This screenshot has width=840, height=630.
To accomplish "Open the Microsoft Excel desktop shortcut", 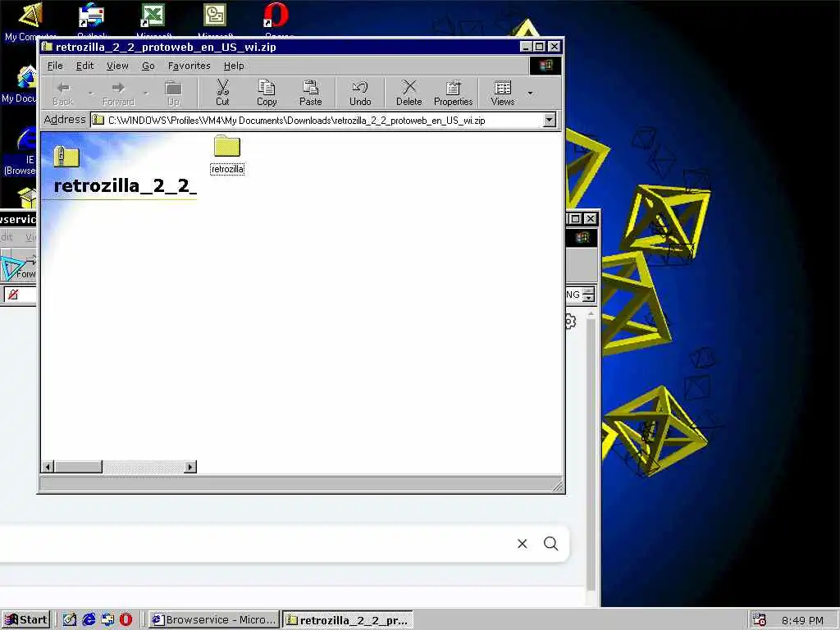I will point(153,15).
